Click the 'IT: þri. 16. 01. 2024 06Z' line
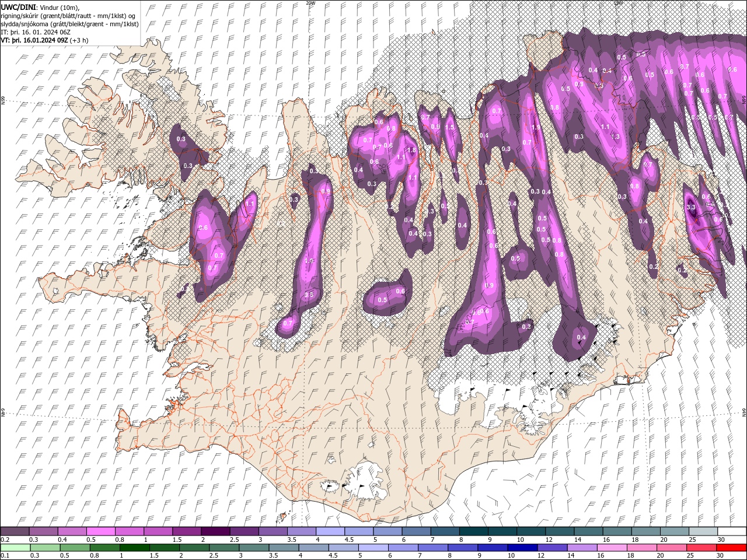 pos(37,32)
